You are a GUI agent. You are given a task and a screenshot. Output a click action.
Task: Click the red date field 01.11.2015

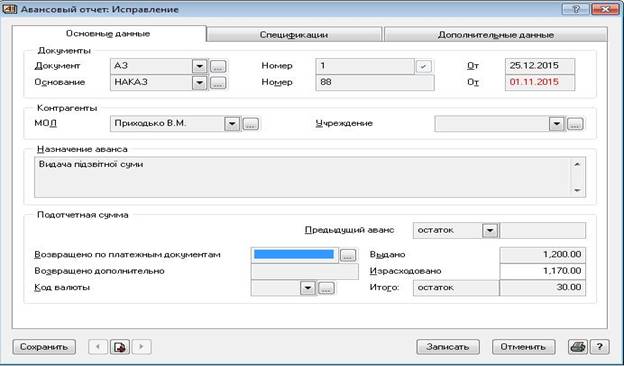click(x=540, y=83)
